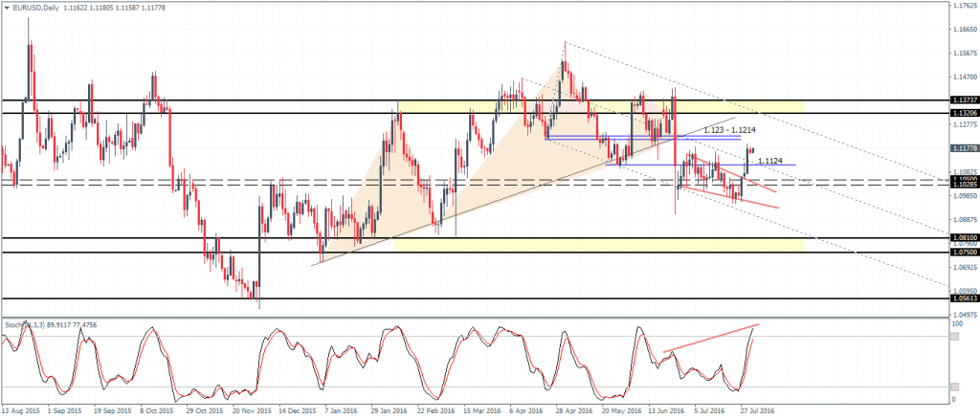Click the 1 Sep 2015 date label
Image resolution: width=980 pixels, height=419 pixels.
[67, 411]
